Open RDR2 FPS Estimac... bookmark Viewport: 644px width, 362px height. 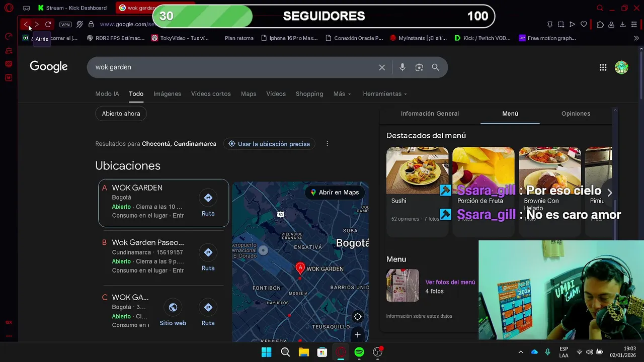coord(116,38)
